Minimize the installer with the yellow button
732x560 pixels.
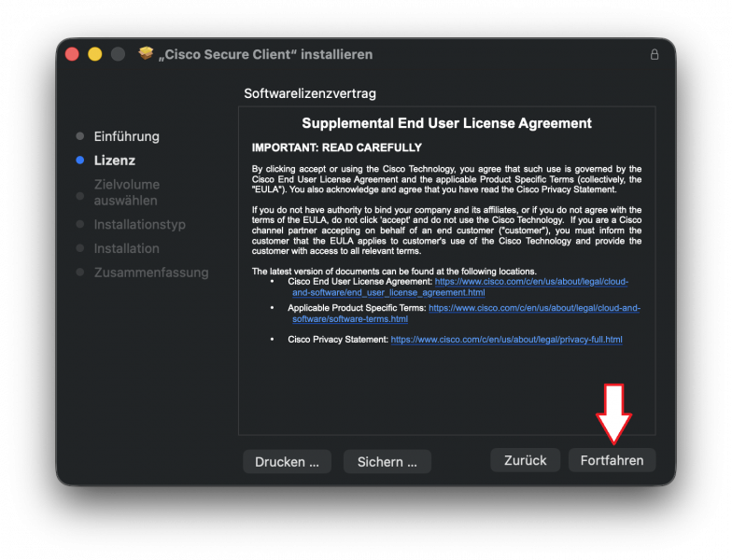click(95, 54)
